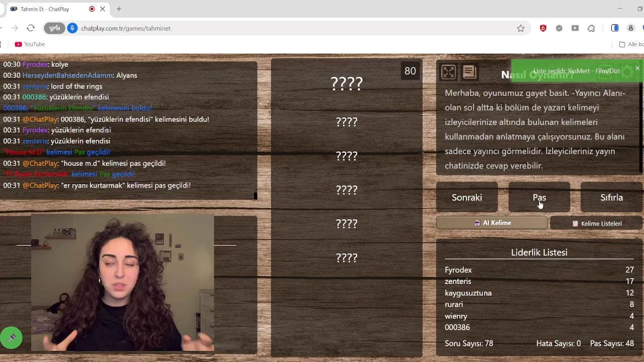644x362 pixels.
Task: Bookmark this page with the star icon
Action: coord(521,28)
